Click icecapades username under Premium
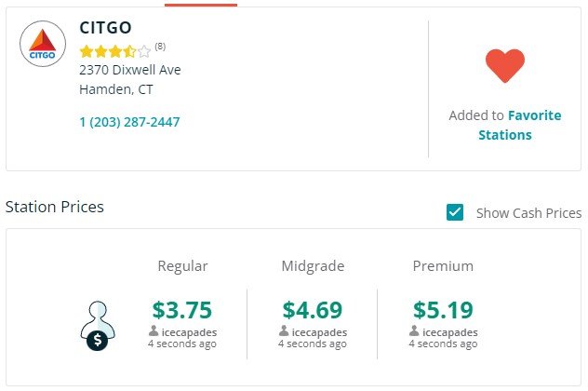 450,332
